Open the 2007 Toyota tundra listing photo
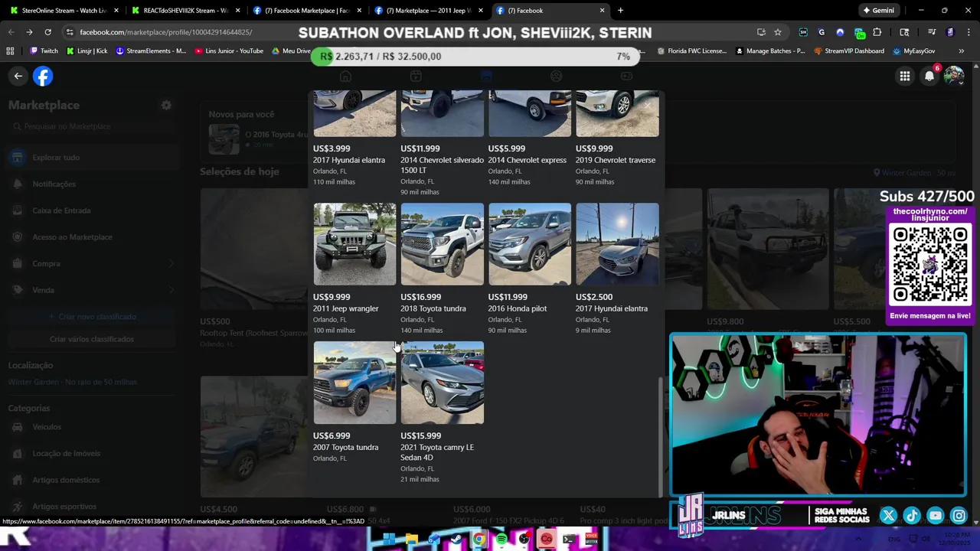Viewport: 980px width, 551px height. 354,383
